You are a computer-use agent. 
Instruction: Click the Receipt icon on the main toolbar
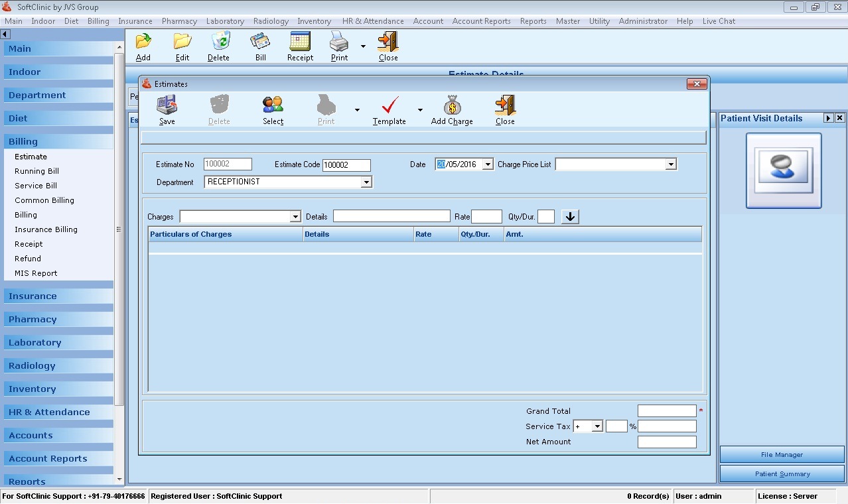coord(299,45)
